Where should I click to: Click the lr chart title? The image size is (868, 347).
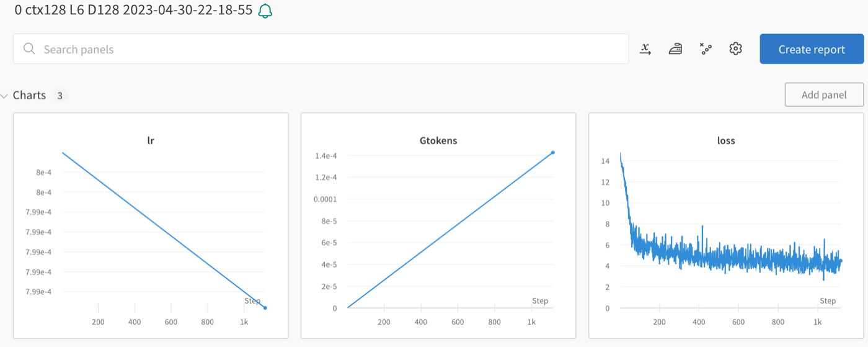tap(151, 140)
